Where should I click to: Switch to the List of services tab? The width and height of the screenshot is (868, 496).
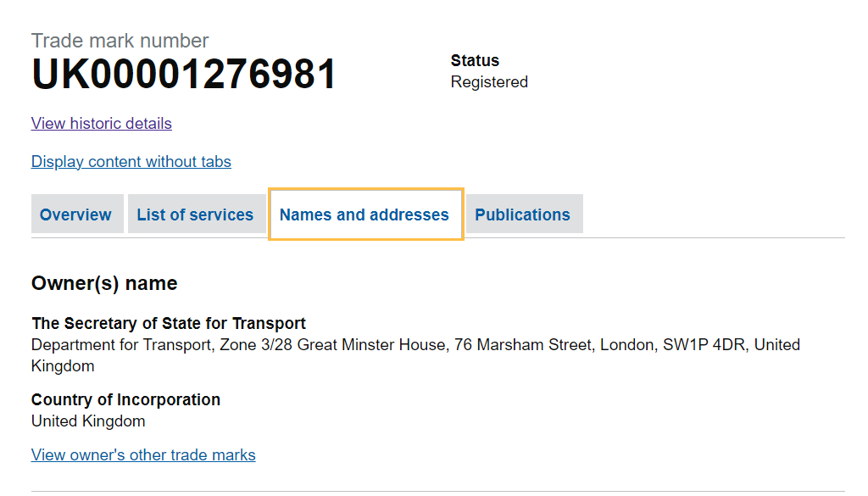[x=195, y=215]
